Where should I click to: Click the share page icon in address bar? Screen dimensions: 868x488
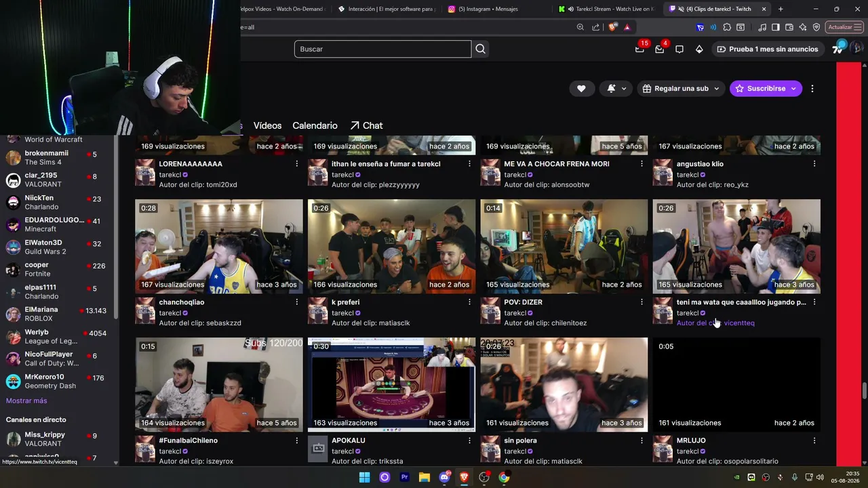[595, 27]
